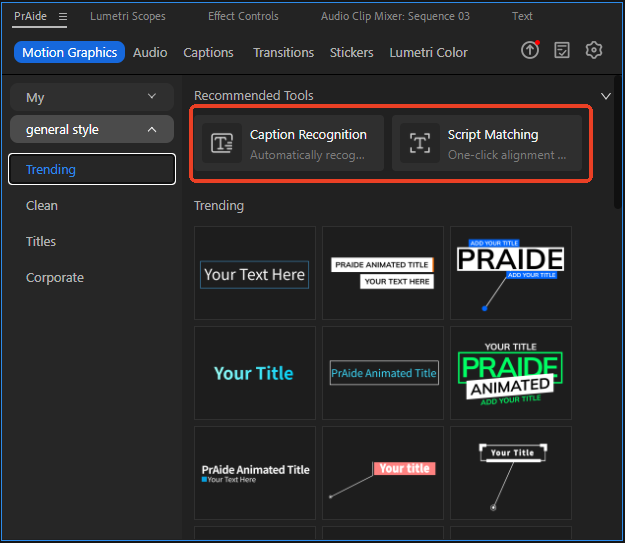625x543 pixels.
Task: Open PrAide settings gear icon
Action: (594, 51)
